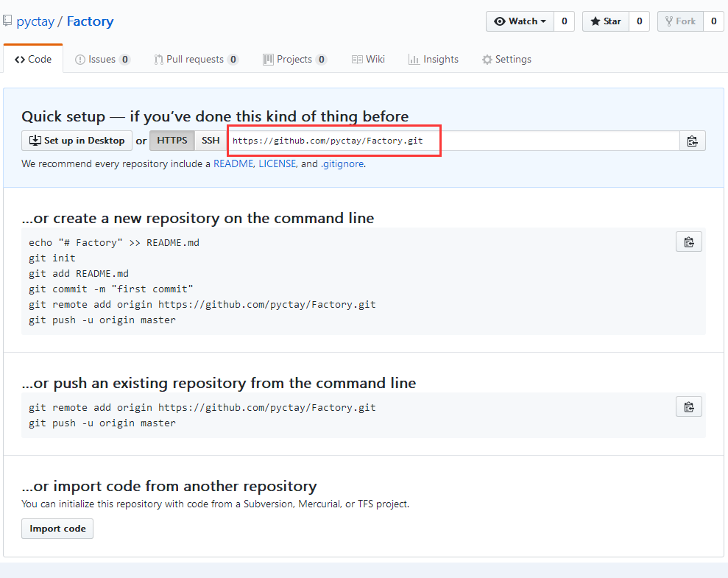
Task: Click the stargazers count next to Star
Action: click(x=640, y=21)
